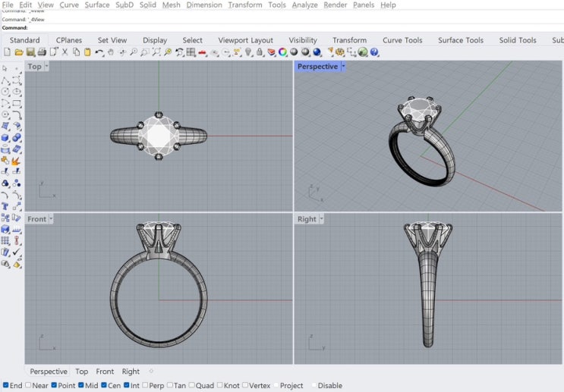
Task: Open the Right viewport title dropdown arrow
Action: (x=321, y=219)
